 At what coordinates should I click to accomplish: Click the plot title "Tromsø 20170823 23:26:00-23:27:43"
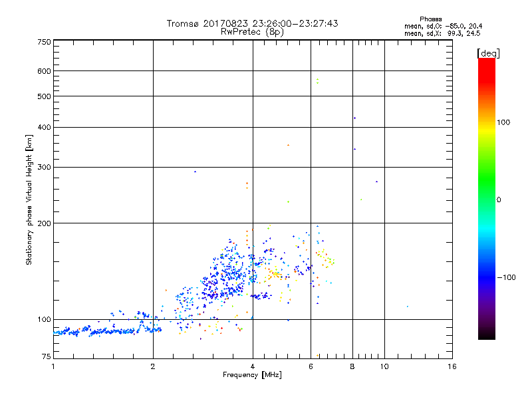tap(252, 23)
